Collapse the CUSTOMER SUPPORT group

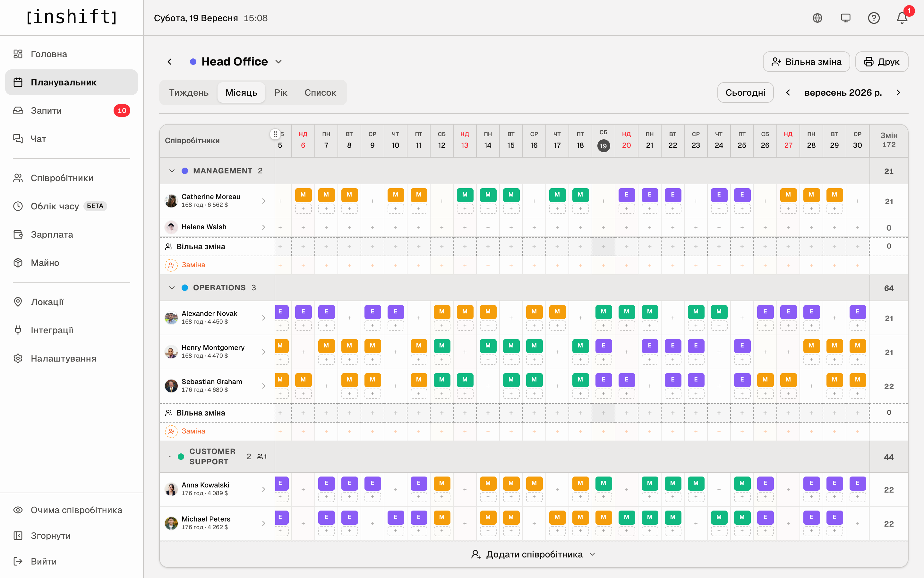click(170, 456)
